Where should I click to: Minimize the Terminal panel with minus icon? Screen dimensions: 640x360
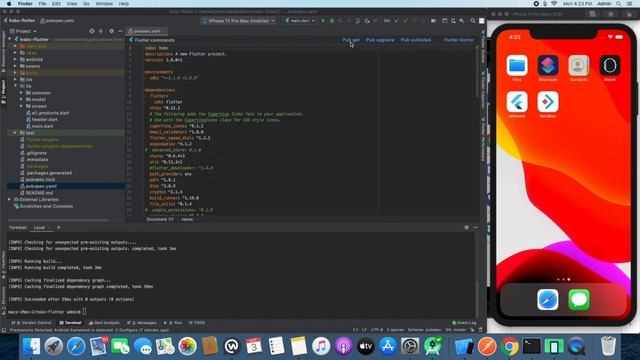pyautogui.click(x=476, y=227)
